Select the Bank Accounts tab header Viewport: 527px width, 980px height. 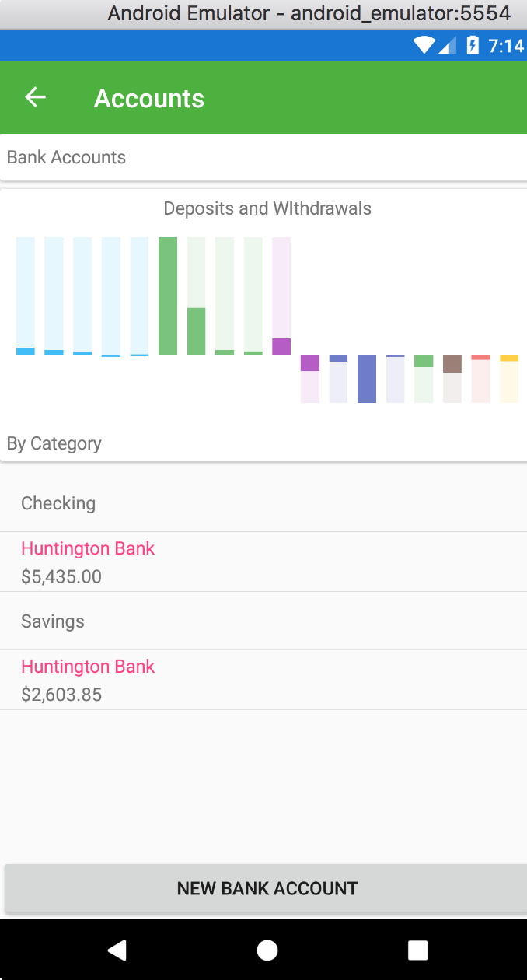point(66,157)
